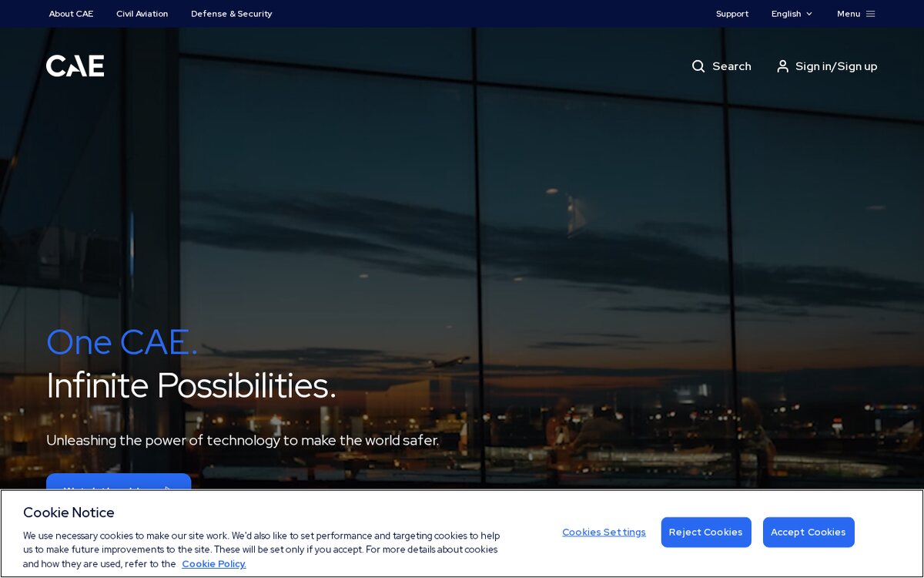
Task: Click Reject Cookies button
Action: tap(706, 533)
